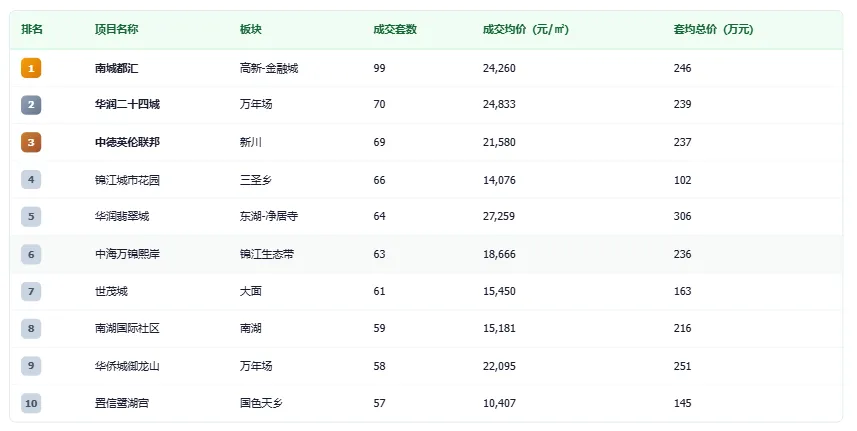Click the bronze rank 3 badge
857x431 pixels.
(32, 142)
